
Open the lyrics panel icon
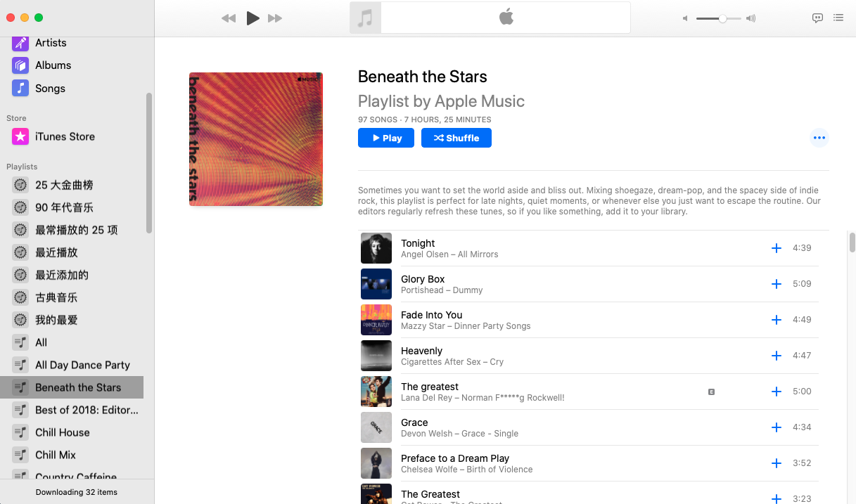[817, 18]
